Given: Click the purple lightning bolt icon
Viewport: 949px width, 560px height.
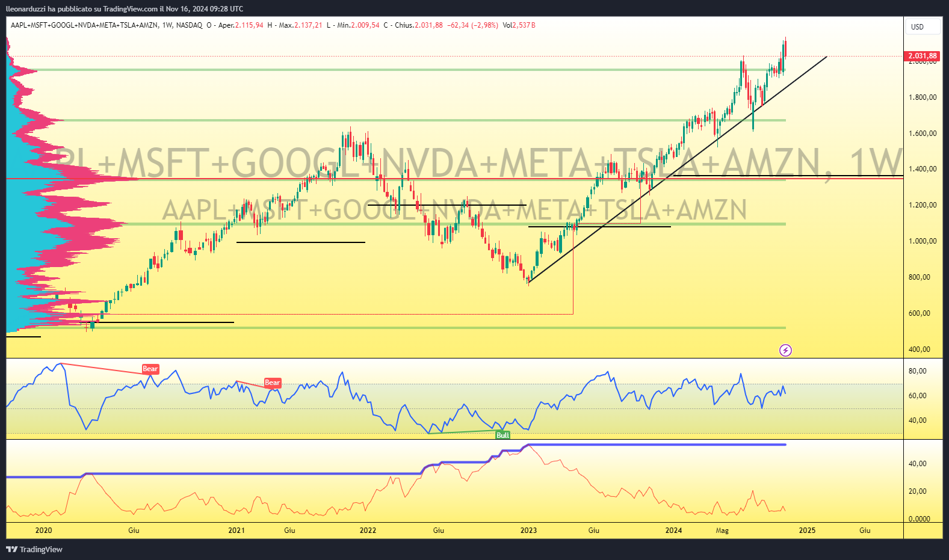Looking at the screenshot, I should pos(785,350).
